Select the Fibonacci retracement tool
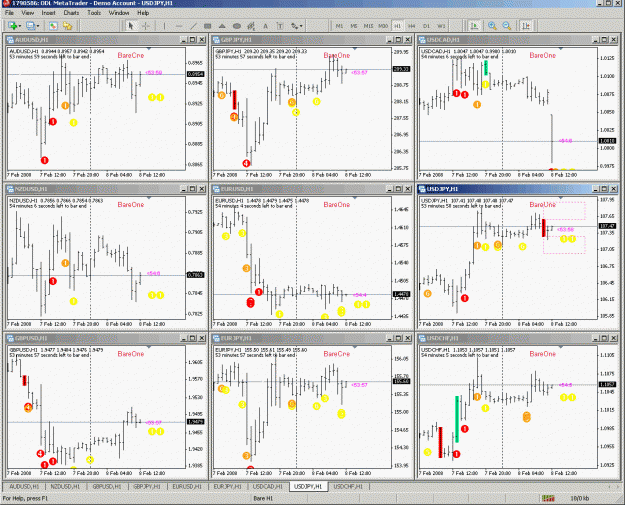This screenshot has width=625, height=505. coord(251,26)
